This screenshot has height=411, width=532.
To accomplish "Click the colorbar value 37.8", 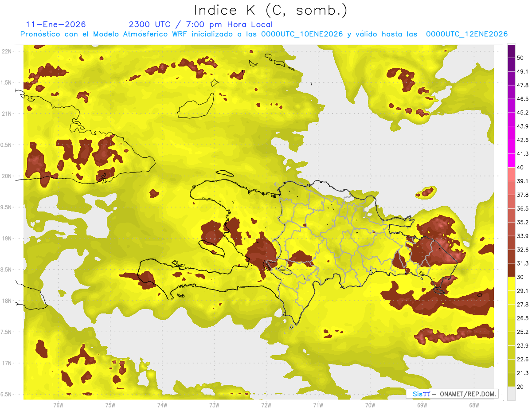I will click(523, 195).
